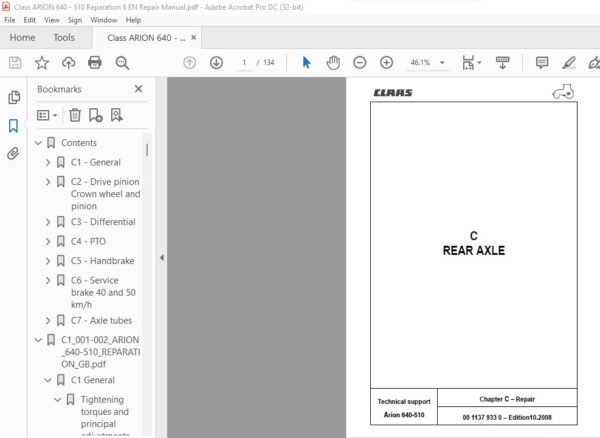Open the attachments paperclip panel
Image resolution: width=600 pixels, height=438 pixels.
pyautogui.click(x=13, y=154)
